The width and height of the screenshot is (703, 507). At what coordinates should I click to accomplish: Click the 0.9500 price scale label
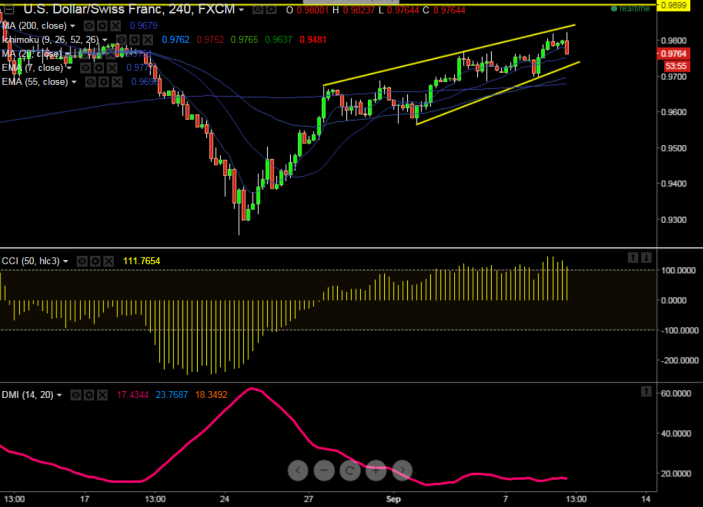pyautogui.click(x=674, y=148)
